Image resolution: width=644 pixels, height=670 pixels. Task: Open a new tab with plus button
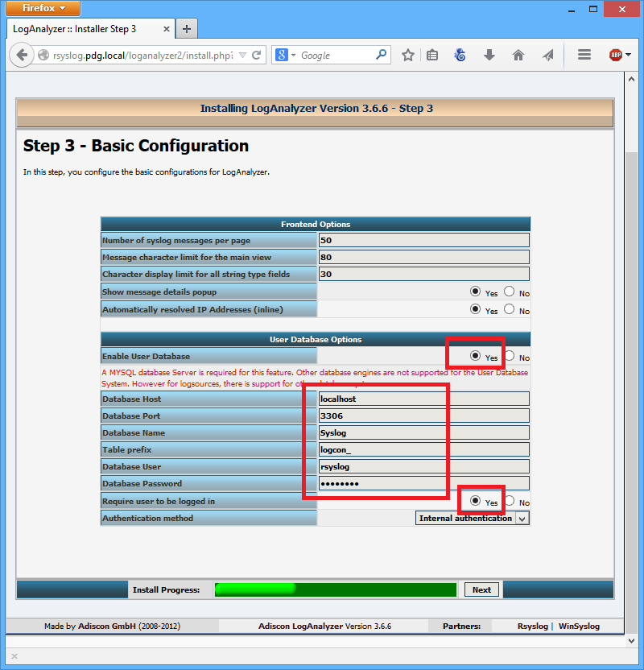[x=186, y=29]
